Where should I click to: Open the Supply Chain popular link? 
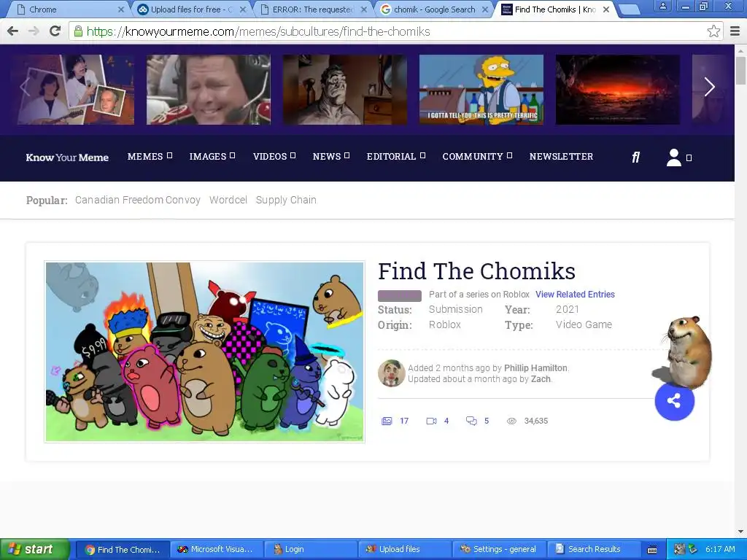click(x=286, y=200)
